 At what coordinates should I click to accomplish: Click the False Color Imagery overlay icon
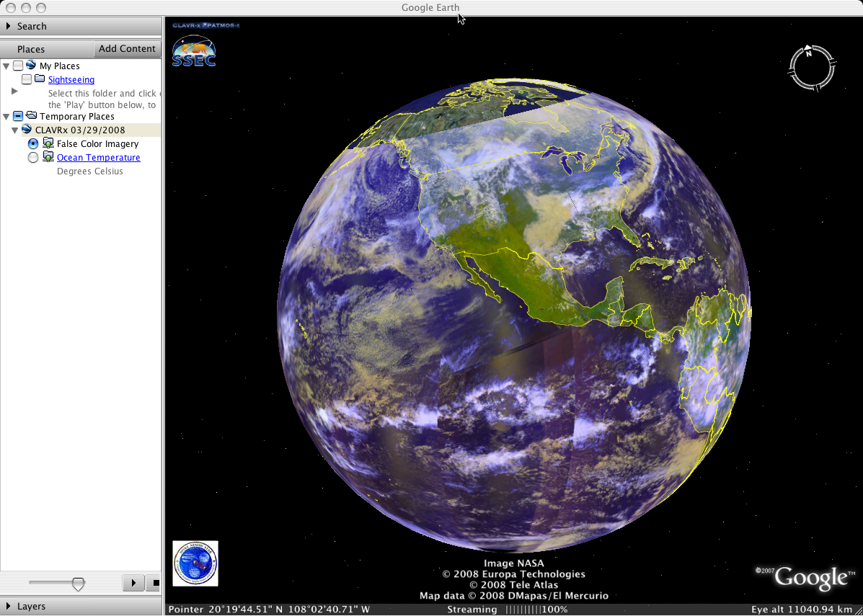tap(48, 143)
